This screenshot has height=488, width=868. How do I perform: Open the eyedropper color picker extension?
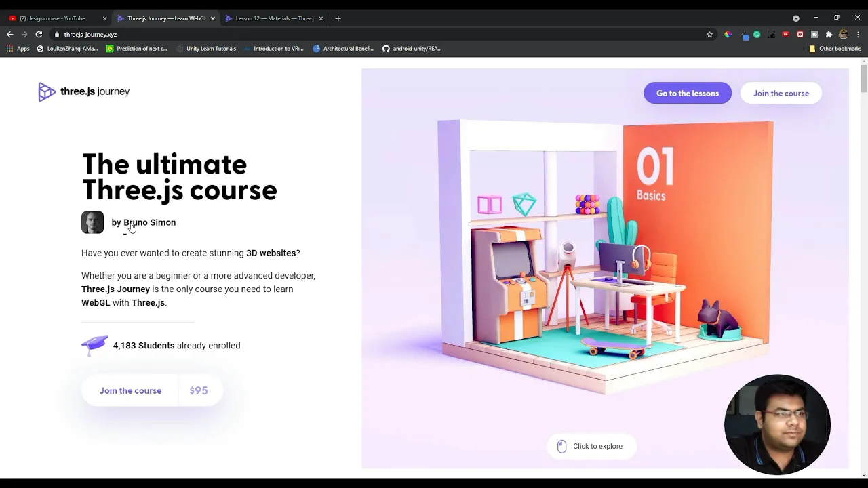pyautogui.click(x=744, y=35)
